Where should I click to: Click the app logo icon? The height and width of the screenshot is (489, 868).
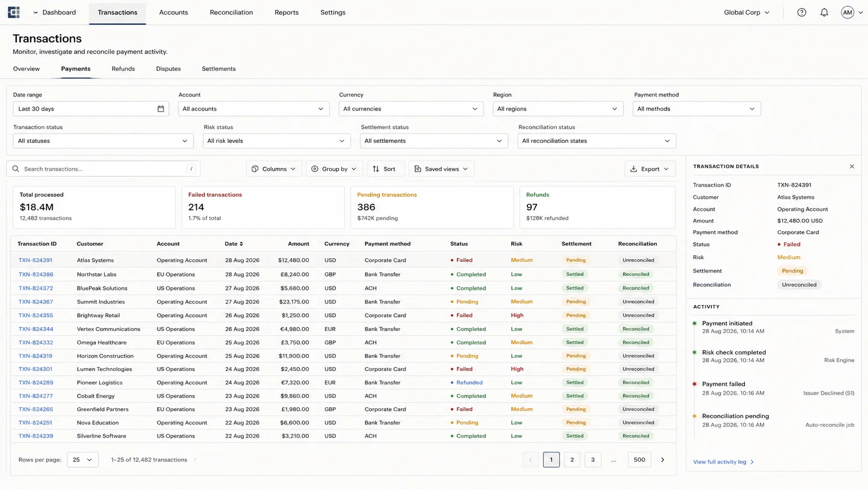point(14,12)
